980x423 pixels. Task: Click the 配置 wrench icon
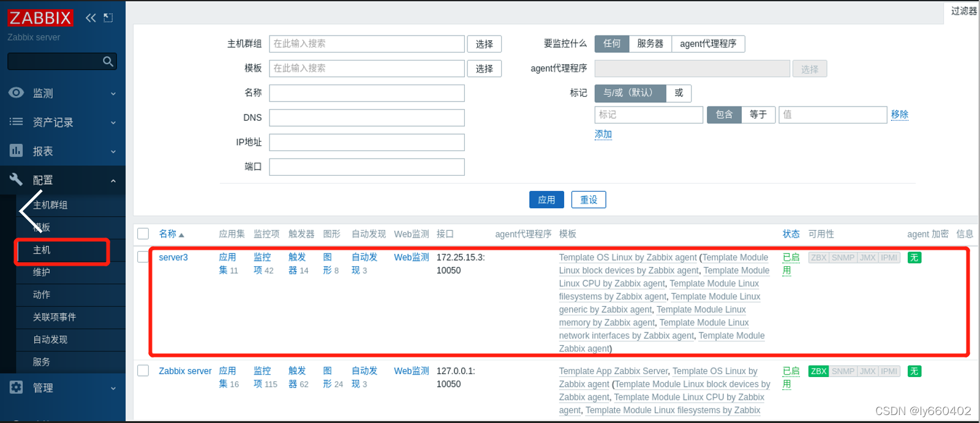tap(17, 179)
